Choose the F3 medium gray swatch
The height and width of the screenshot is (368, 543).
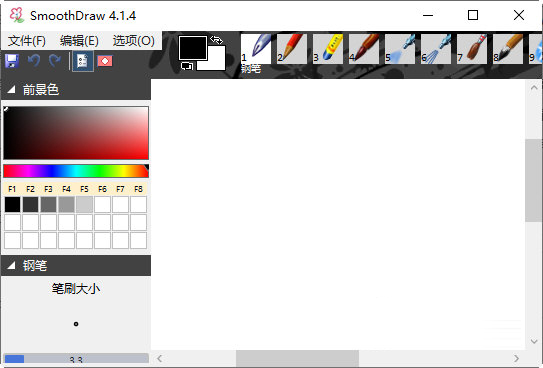48,204
